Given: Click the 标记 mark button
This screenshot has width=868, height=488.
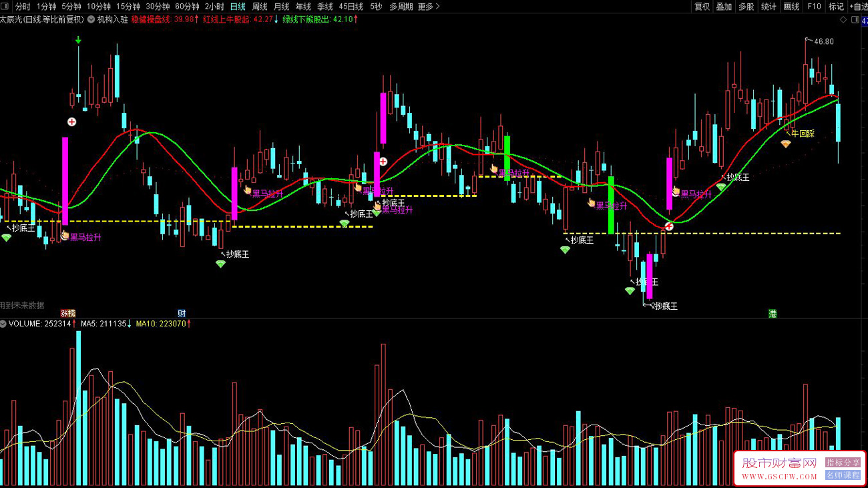Looking at the screenshot, I should pyautogui.click(x=836, y=7).
